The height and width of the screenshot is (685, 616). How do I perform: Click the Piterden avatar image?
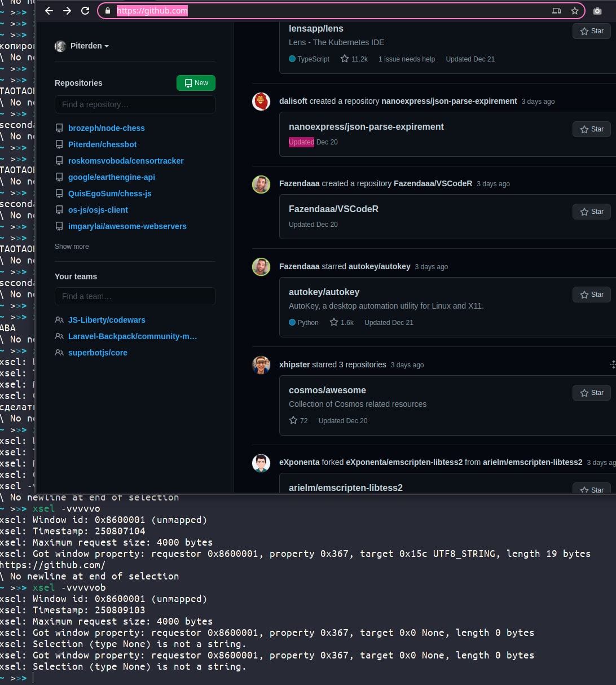pyautogui.click(x=60, y=46)
